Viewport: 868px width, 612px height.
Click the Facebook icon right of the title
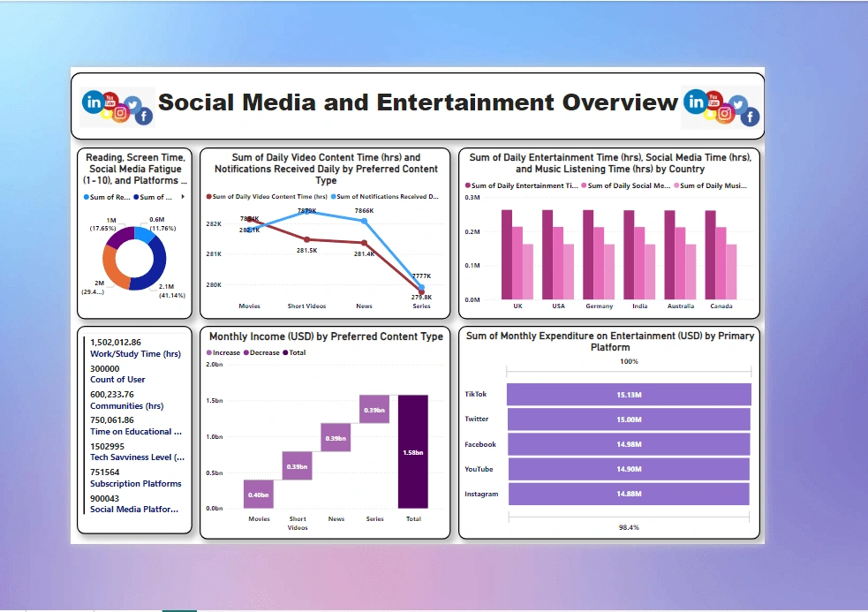coord(750,117)
